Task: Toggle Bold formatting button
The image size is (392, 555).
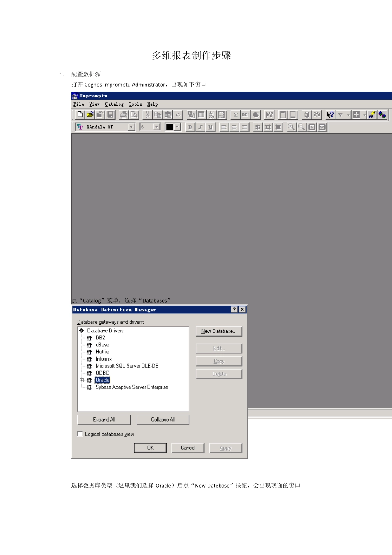Action: coord(190,127)
